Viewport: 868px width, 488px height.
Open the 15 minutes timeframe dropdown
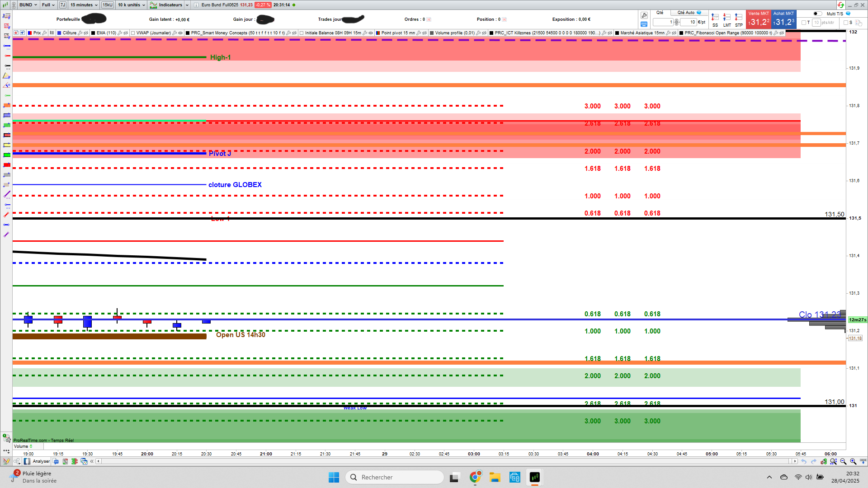tap(84, 5)
